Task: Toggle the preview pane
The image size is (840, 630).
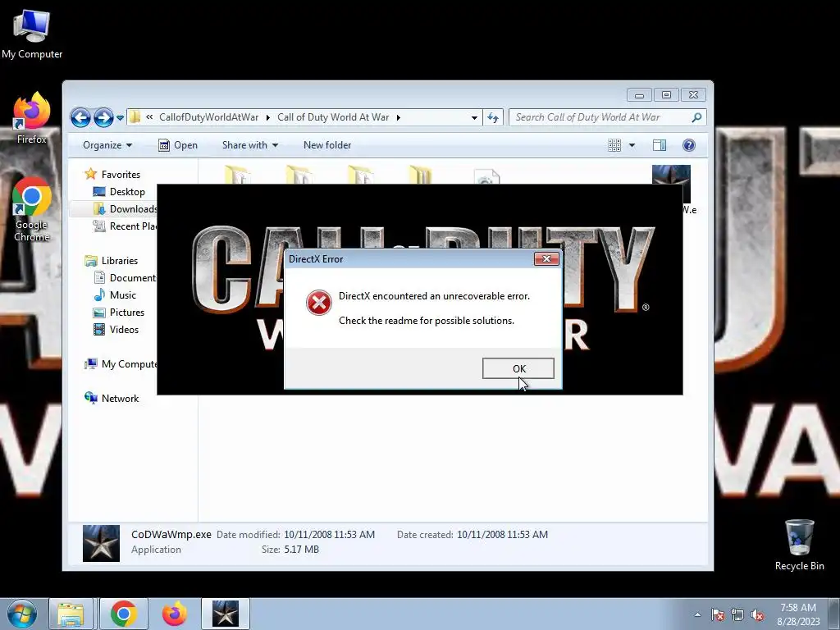Action: [660, 145]
